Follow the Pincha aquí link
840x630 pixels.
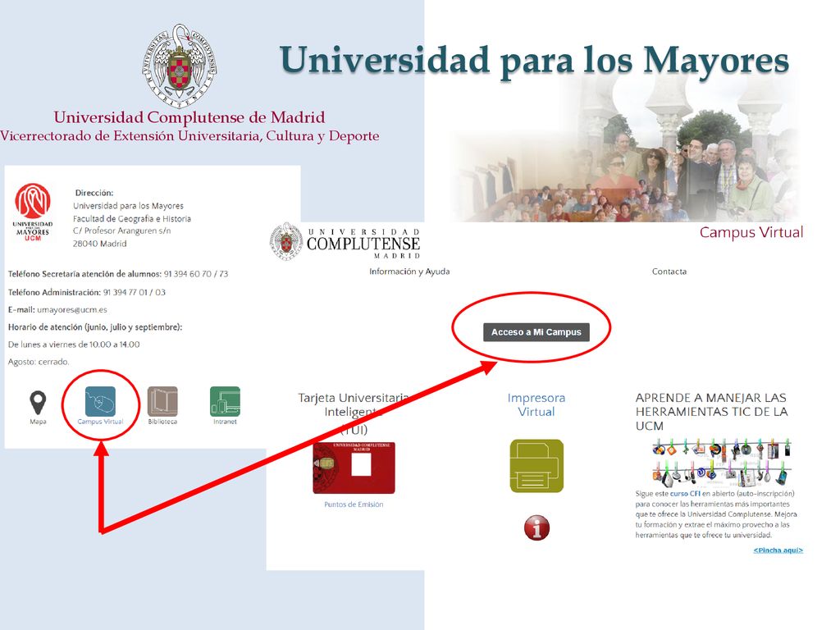pos(778,550)
